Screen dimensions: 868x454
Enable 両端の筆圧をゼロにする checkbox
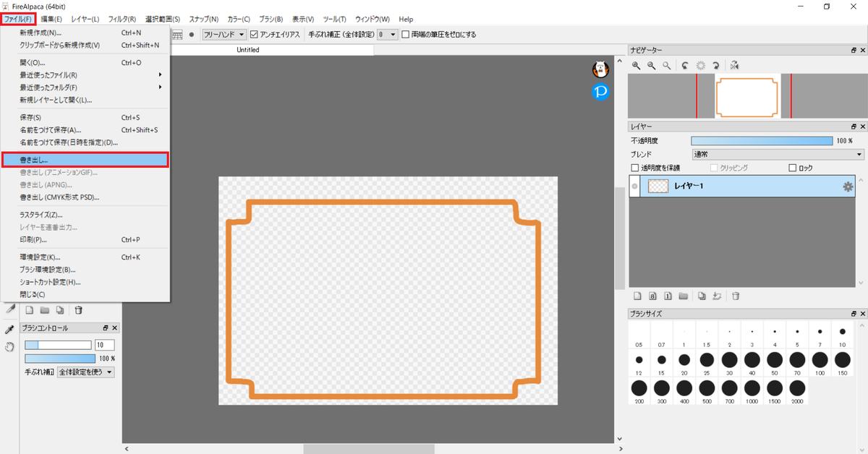[x=406, y=34]
